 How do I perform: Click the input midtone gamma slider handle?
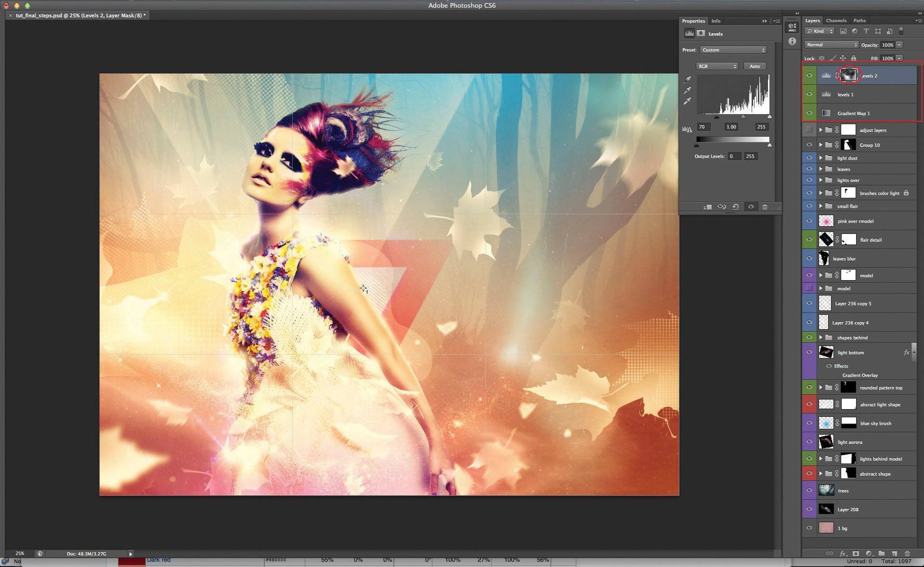point(743,117)
